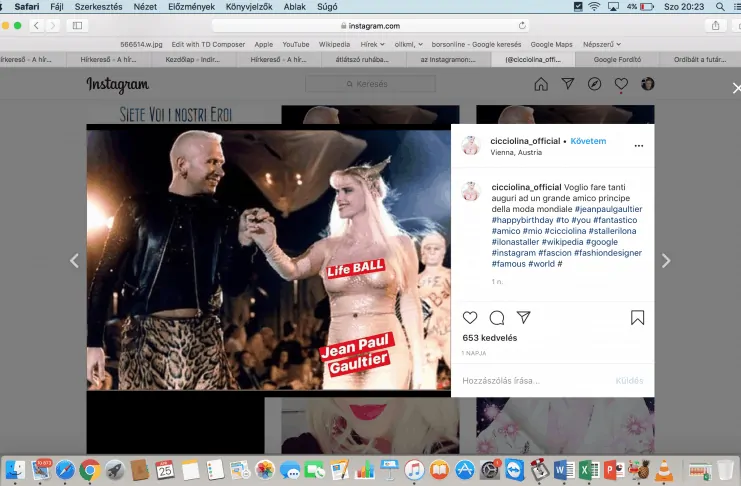The height and width of the screenshot is (486, 741).
Task: Expand the ollkml, bookmarks folder dropdown
Action: tap(408, 44)
